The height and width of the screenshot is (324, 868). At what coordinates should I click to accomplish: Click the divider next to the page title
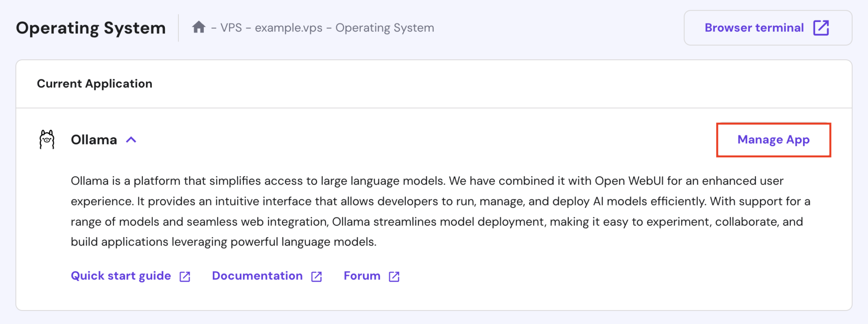(x=178, y=28)
